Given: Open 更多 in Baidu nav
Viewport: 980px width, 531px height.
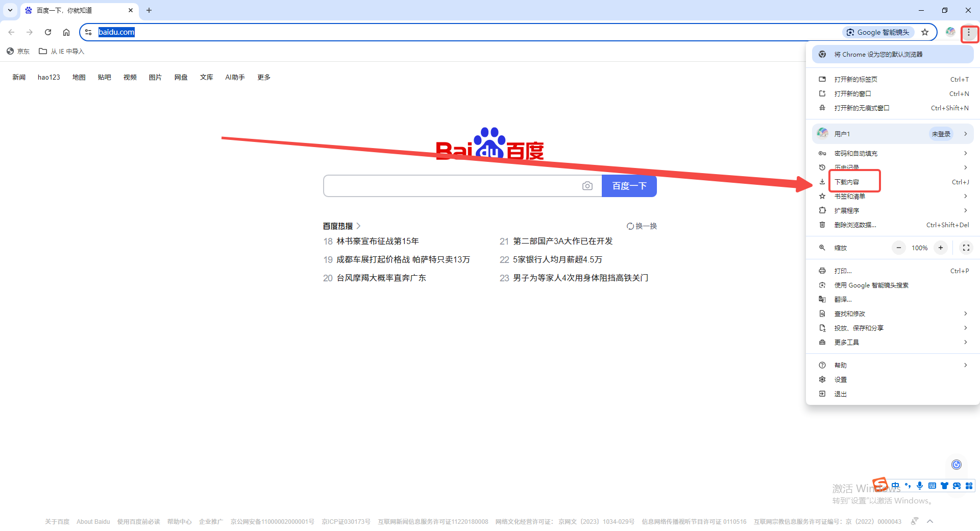Looking at the screenshot, I should pyautogui.click(x=264, y=77).
